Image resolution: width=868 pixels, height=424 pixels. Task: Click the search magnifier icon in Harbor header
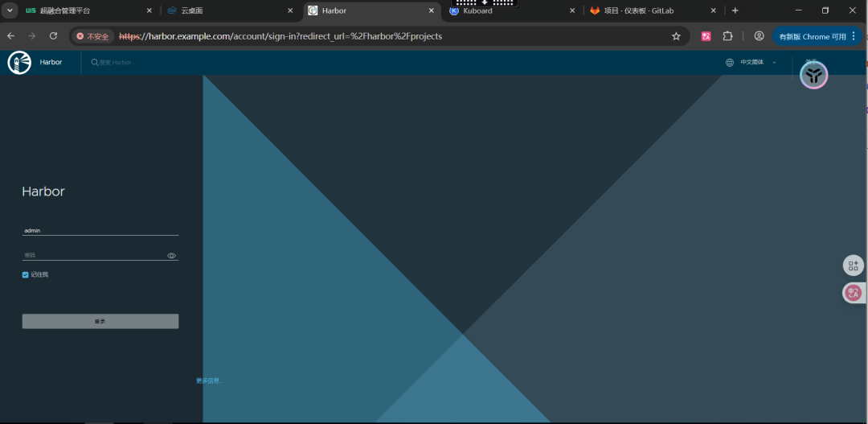(x=95, y=63)
